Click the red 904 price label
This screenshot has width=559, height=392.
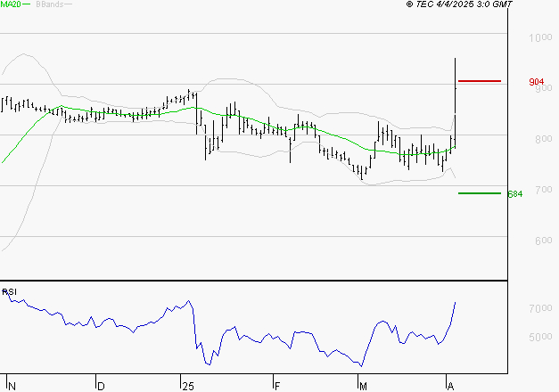click(537, 82)
